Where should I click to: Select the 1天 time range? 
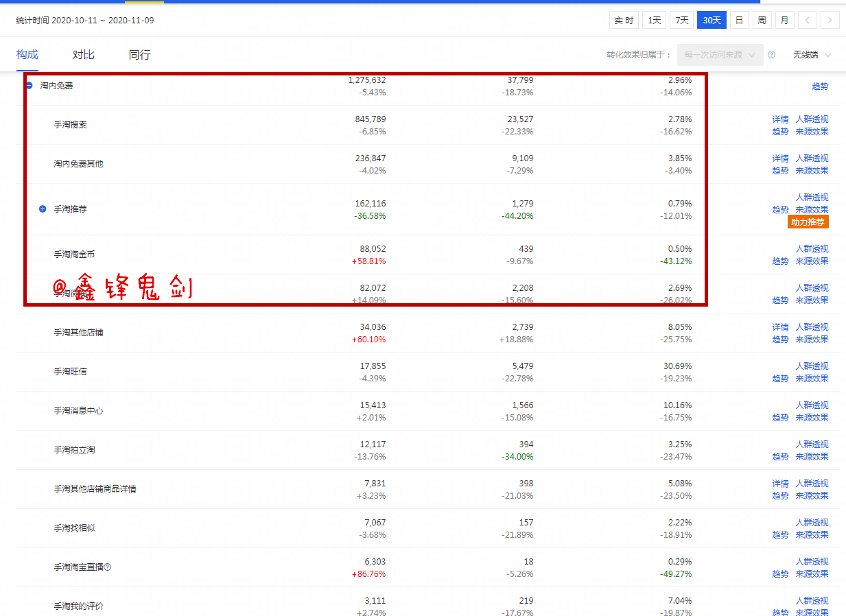click(655, 21)
